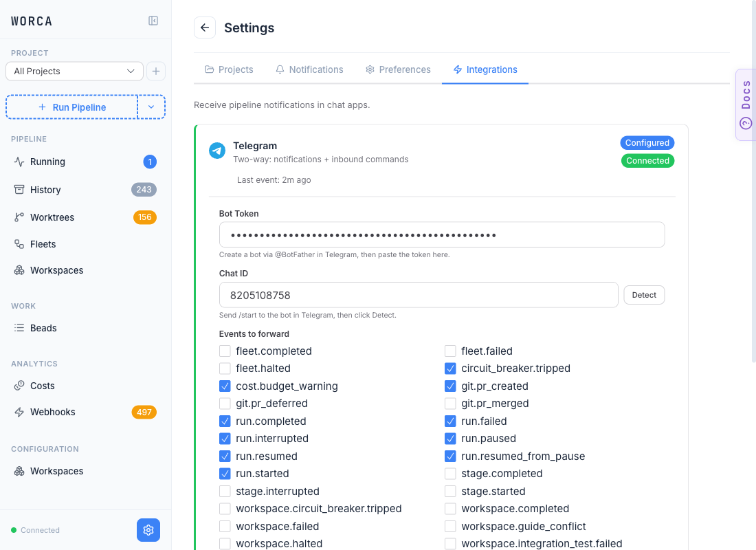Uncheck git.pr_created event

[x=450, y=386]
